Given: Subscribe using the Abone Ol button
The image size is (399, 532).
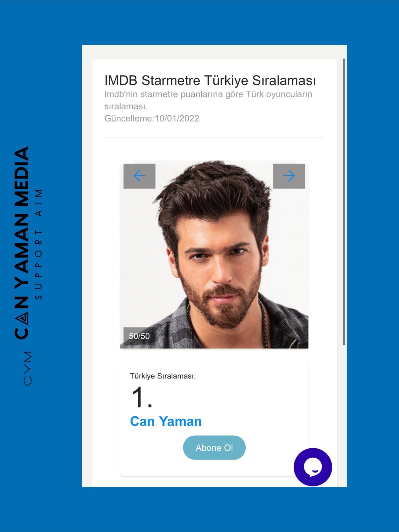Looking at the screenshot, I should tap(214, 448).
